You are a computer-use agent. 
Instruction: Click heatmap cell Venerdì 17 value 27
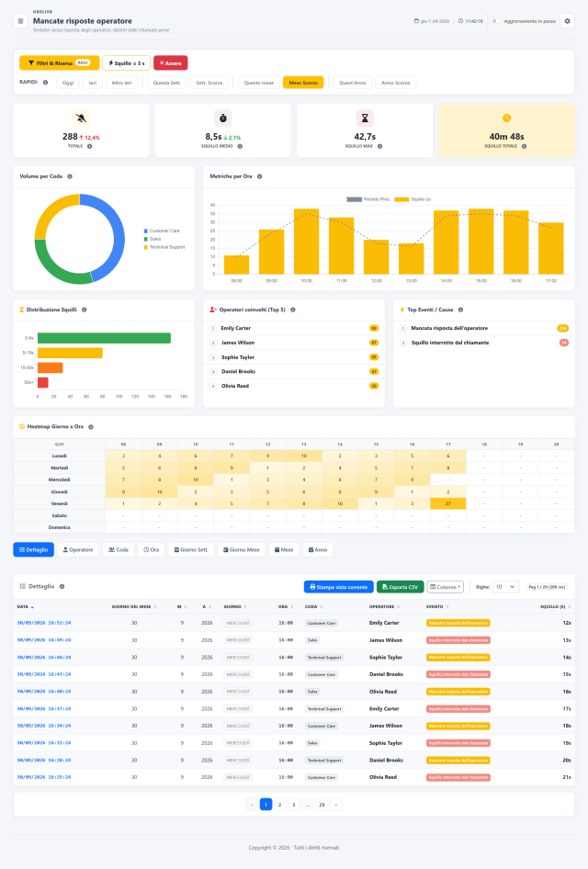[x=447, y=503]
